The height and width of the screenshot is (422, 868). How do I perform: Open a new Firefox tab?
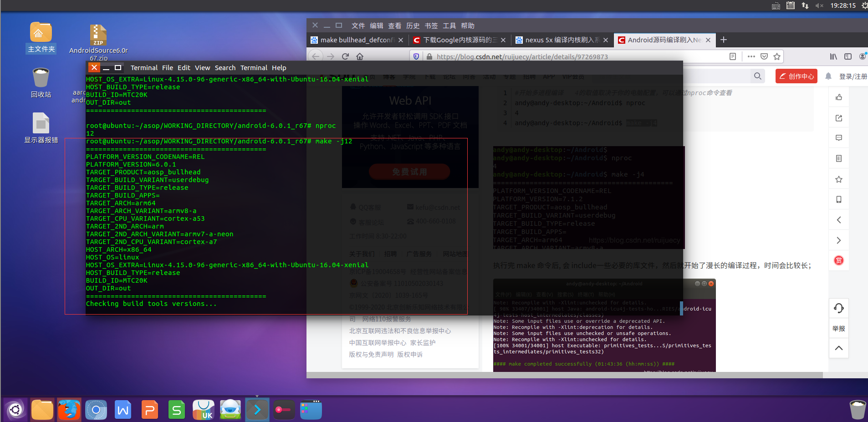click(x=724, y=40)
